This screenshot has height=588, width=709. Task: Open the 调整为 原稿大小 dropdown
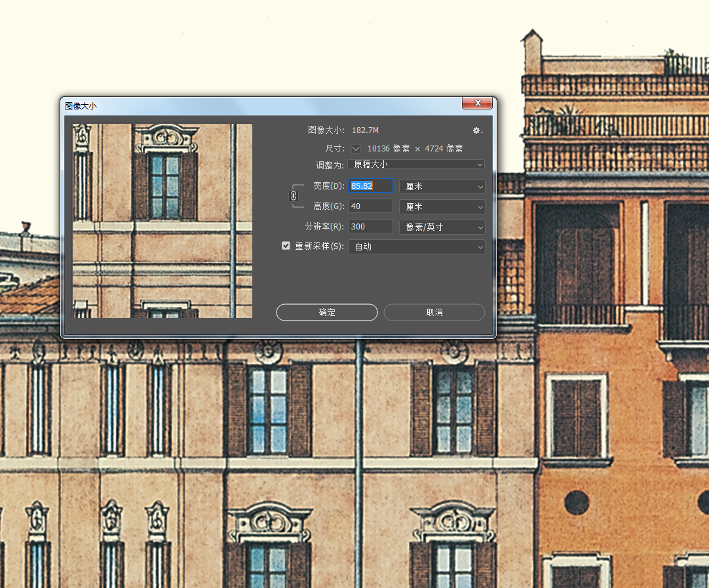click(x=417, y=164)
